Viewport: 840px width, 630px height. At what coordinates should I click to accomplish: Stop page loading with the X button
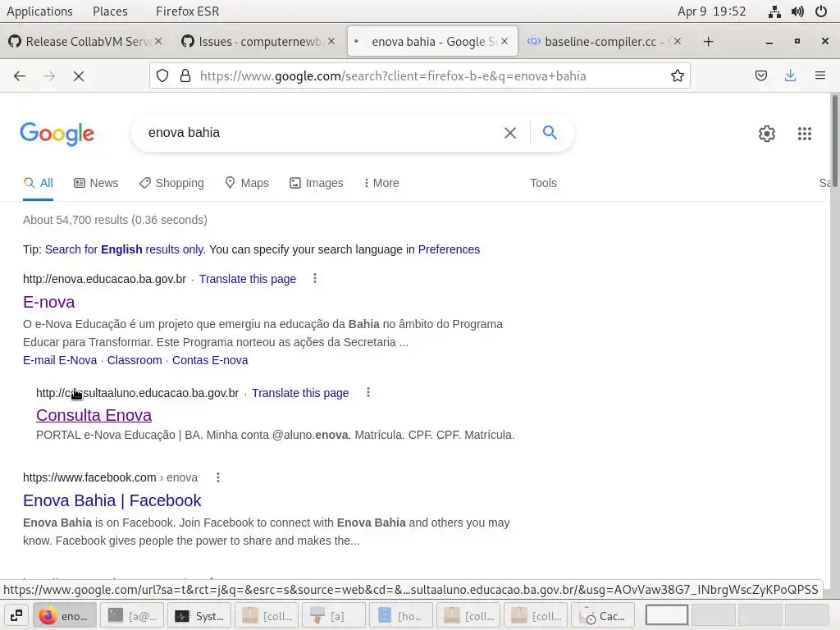coord(79,76)
